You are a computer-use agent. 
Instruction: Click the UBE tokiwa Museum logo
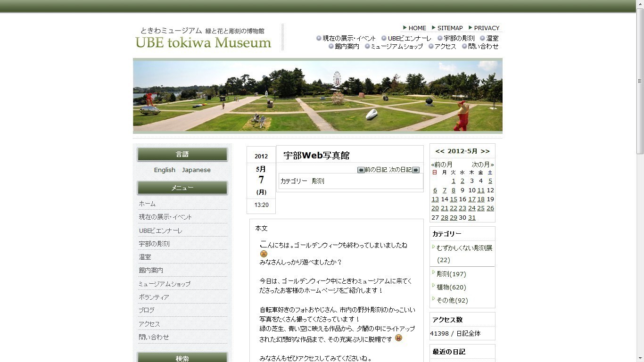pos(203,38)
